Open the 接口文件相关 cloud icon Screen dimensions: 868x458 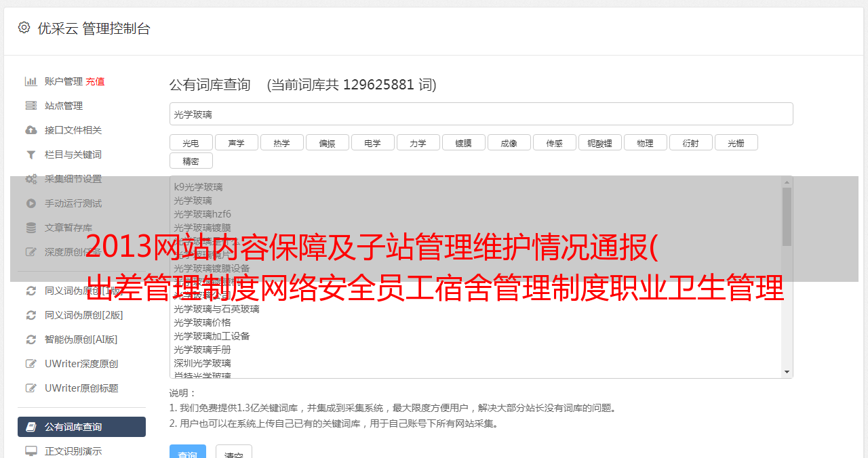coord(31,130)
